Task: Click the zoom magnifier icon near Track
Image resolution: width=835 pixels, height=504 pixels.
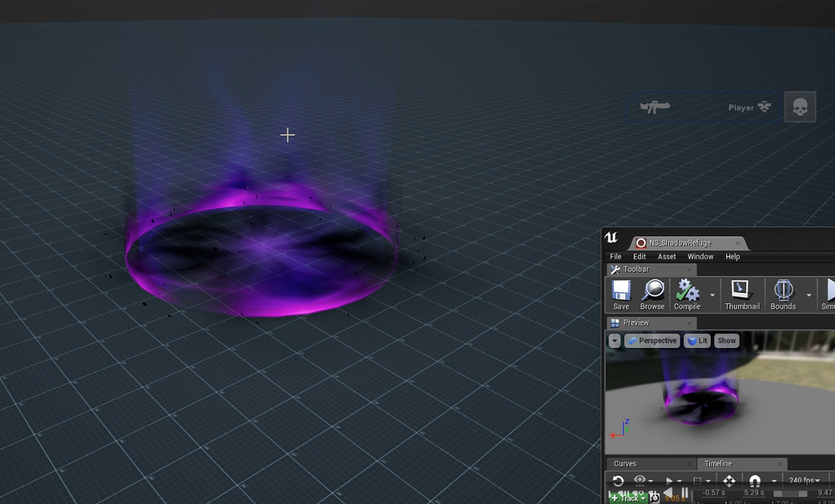Action: click(x=655, y=497)
